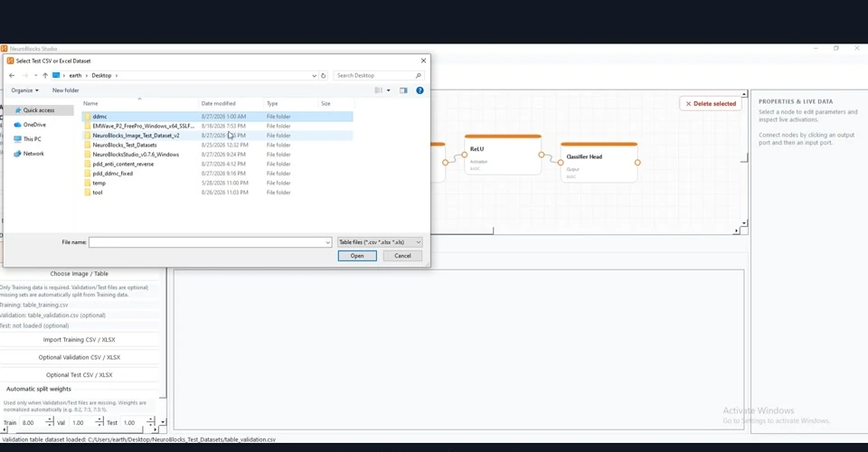Image resolution: width=868 pixels, height=452 pixels.
Task: Select This PC in the sidebar
Action: (33, 139)
